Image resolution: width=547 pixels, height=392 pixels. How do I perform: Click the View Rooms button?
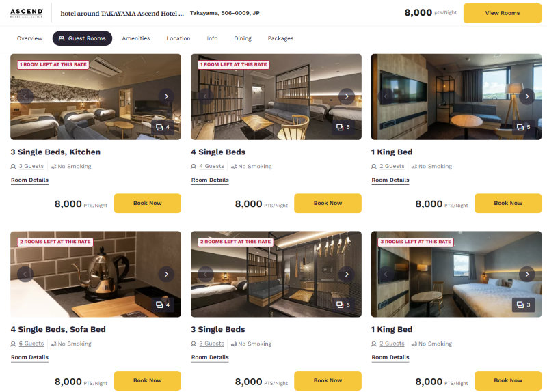point(503,13)
